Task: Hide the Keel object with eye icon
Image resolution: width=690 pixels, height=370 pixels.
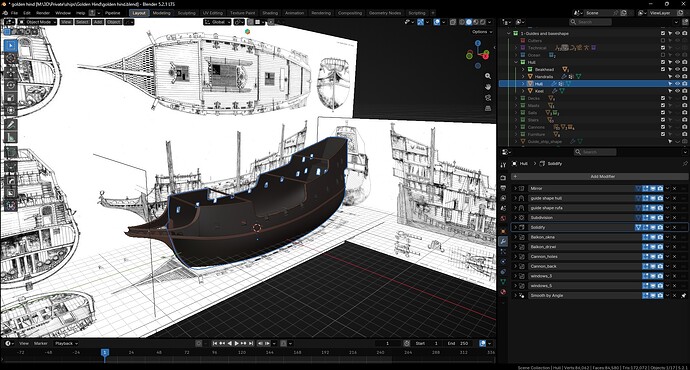Action: 678,91
